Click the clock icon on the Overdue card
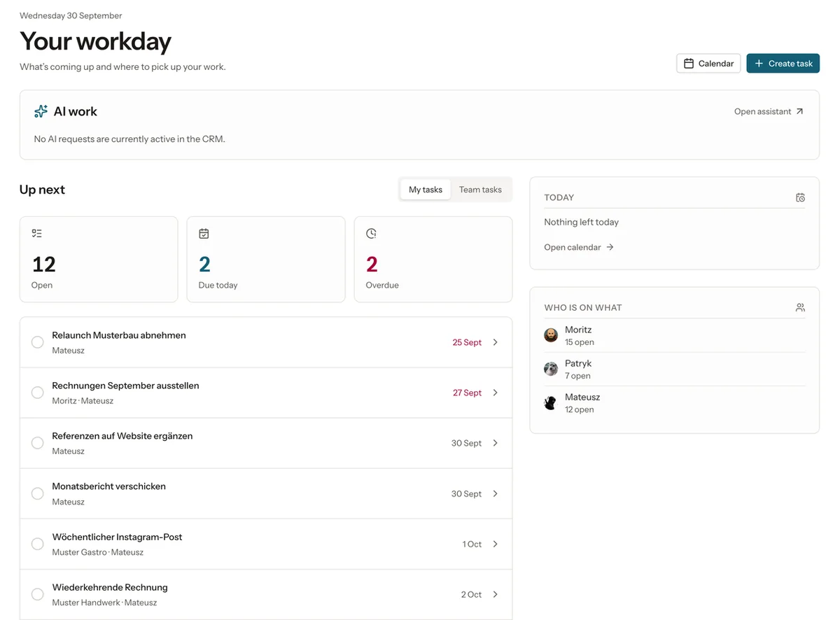The height and width of the screenshot is (620, 840). point(371,234)
